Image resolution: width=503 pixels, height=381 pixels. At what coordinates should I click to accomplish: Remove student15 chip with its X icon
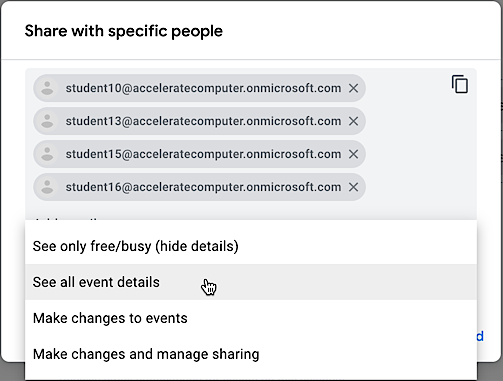click(x=353, y=154)
